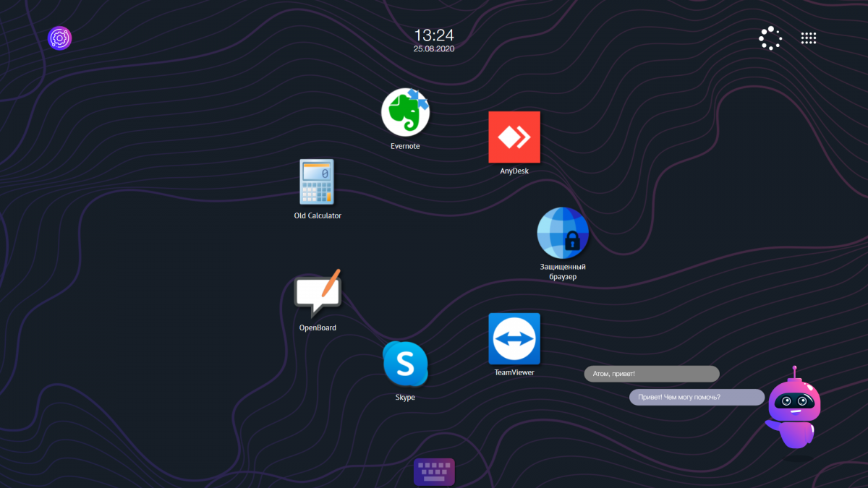
Task: Click the "TeamViewer" text label
Action: click(514, 372)
